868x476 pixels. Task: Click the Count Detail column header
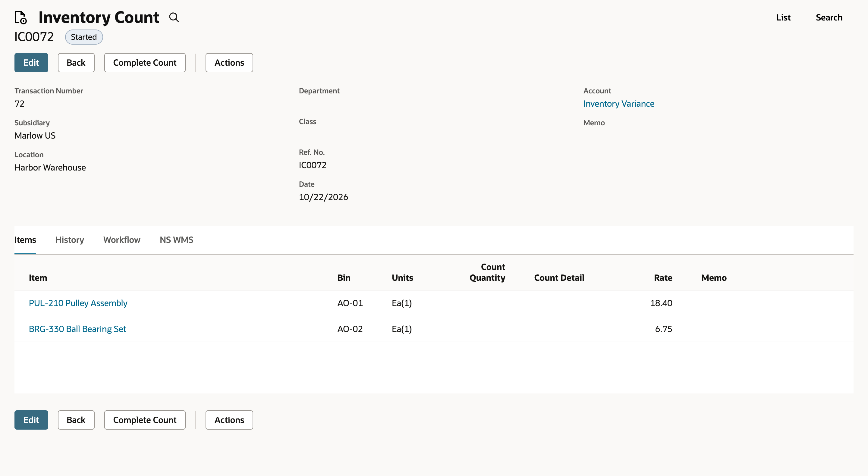[x=559, y=278]
